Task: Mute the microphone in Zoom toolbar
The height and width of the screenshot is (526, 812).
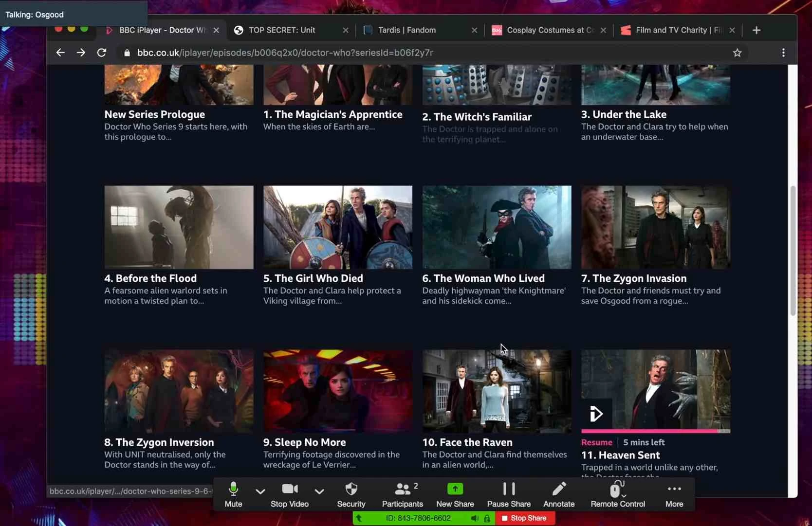Action: pyautogui.click(x=233, y=494)
